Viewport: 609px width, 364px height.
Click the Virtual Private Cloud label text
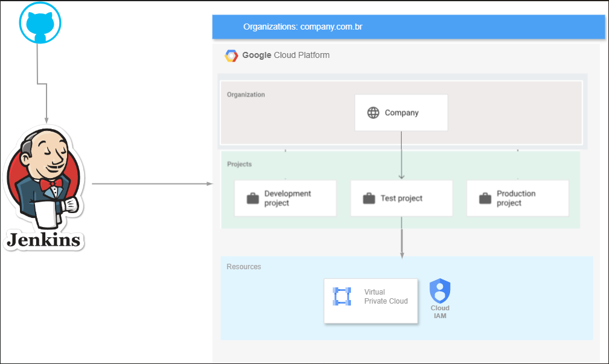click(386, 296)
